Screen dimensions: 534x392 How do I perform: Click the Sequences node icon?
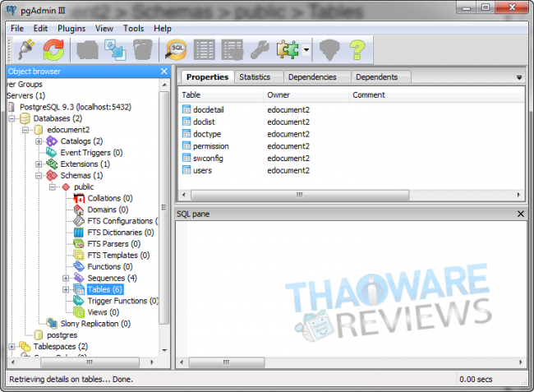(x=79, y=278)
